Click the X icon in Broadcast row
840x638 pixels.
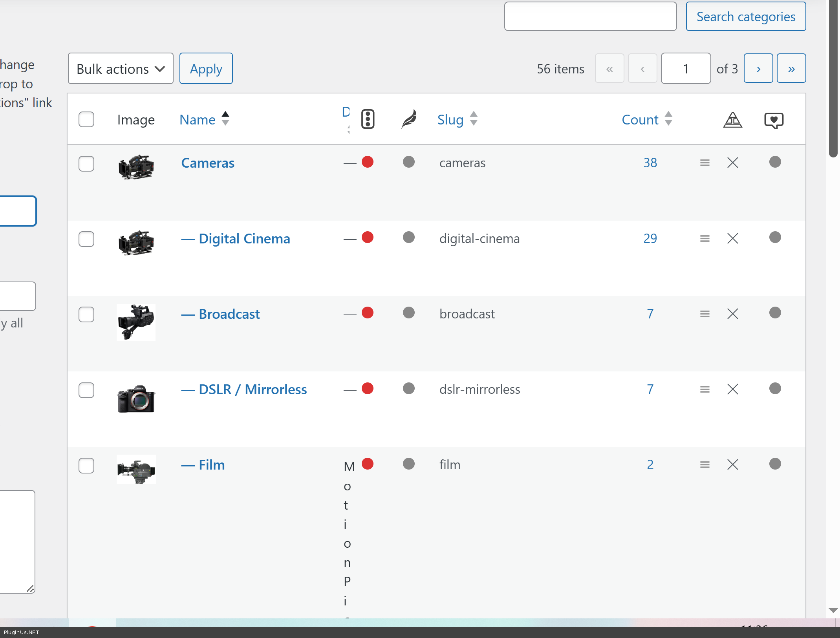732,314
